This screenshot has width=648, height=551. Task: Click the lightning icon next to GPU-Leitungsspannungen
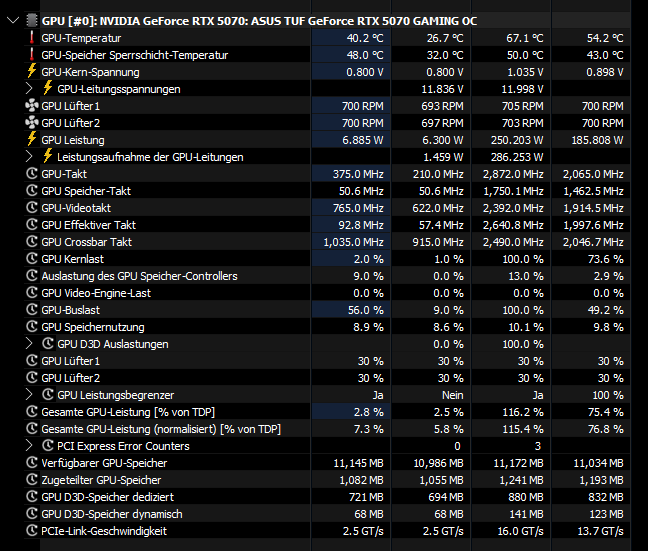pyautogui.click(x=48, y=88)
